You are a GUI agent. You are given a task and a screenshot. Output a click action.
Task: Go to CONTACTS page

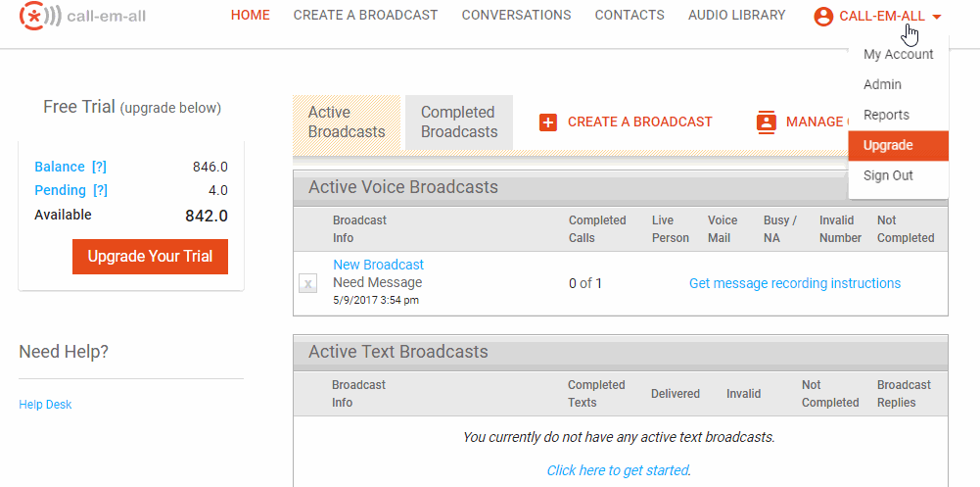pos(630,15)
